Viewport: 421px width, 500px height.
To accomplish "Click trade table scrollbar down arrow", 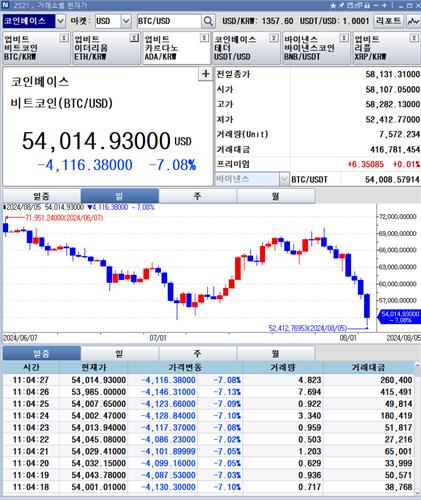I will pos(417,493).
